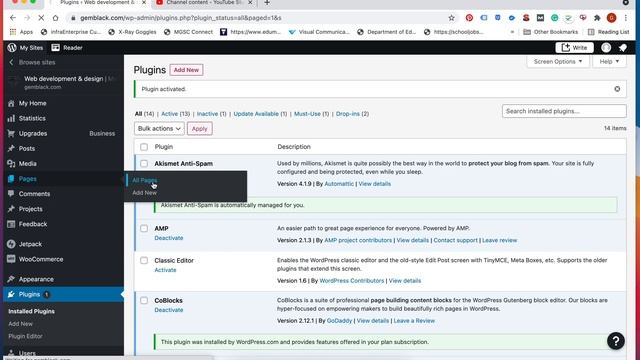Open the user avatar in the admin bar
This screenshot has width=640, height=360.
[606, 48]
